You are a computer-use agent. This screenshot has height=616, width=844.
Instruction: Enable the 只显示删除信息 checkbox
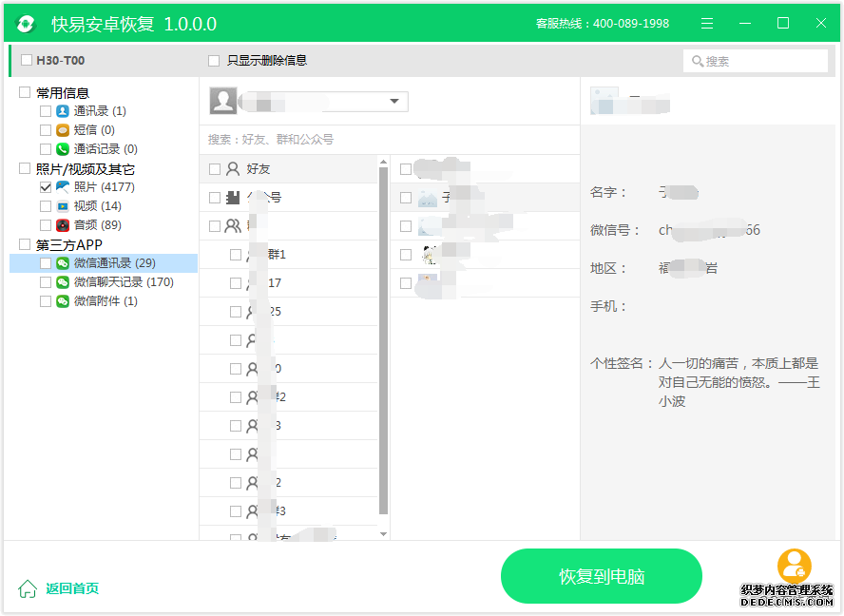[x=214, y=61]
